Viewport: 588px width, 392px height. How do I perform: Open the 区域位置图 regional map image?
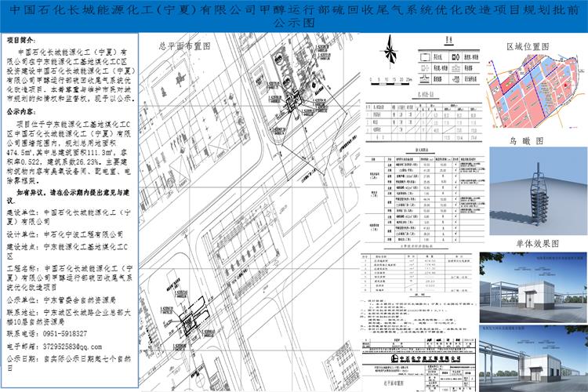(x=535, y=90)
